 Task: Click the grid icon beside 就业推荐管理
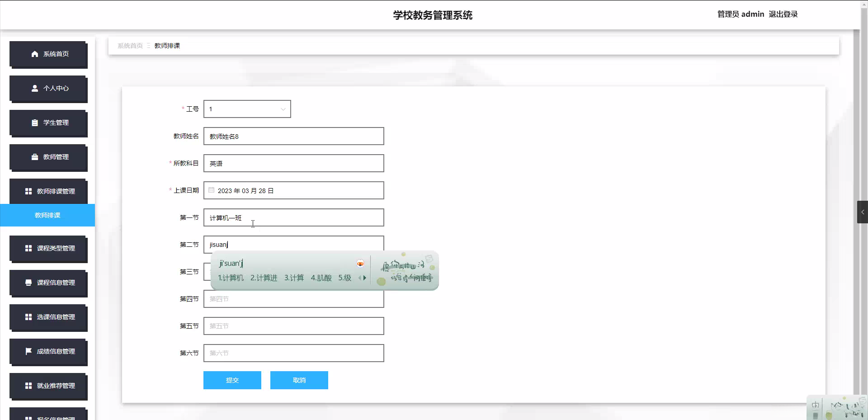(x=28, y=386)
